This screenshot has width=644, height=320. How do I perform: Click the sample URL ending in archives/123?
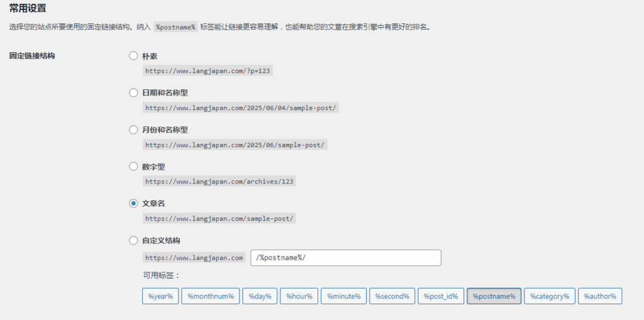pos(219,182)
